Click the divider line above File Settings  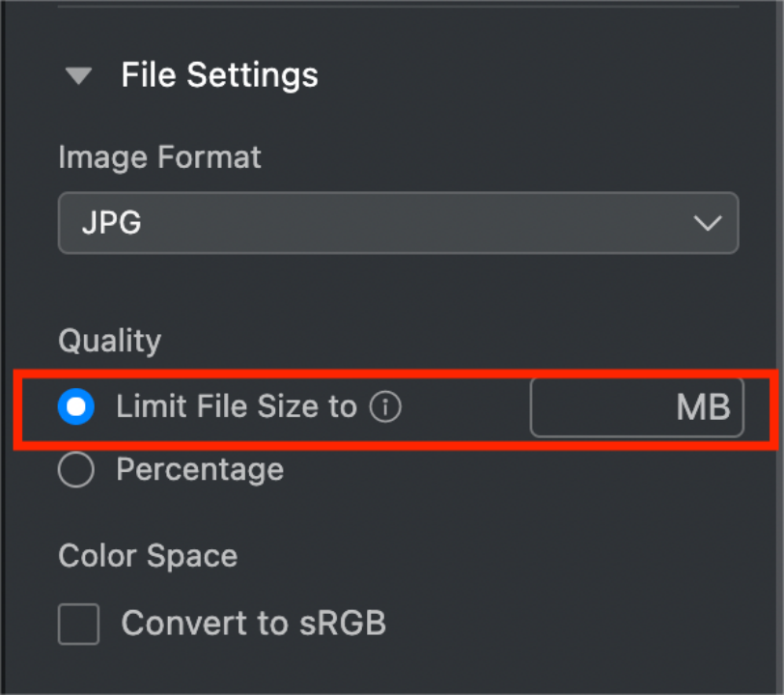tap(398, 7)
